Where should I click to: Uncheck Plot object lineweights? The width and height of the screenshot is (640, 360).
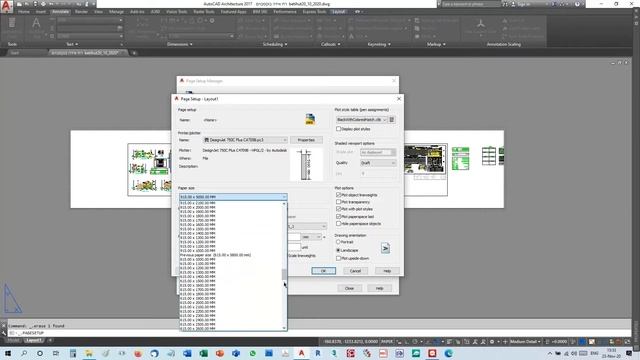tap(338, 195)
